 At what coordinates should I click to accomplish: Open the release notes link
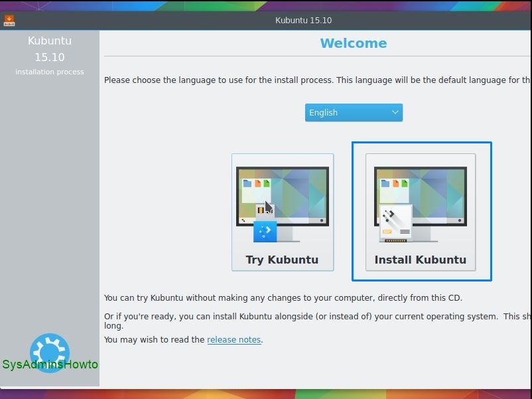point(233,340)
